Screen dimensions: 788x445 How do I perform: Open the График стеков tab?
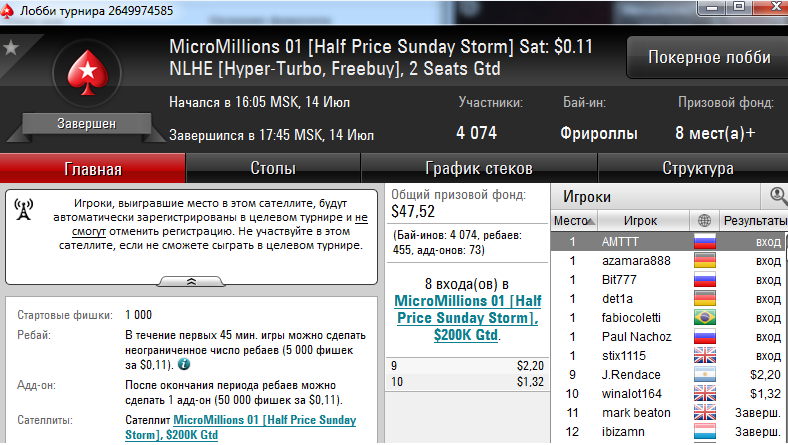(x=479, y=168)
